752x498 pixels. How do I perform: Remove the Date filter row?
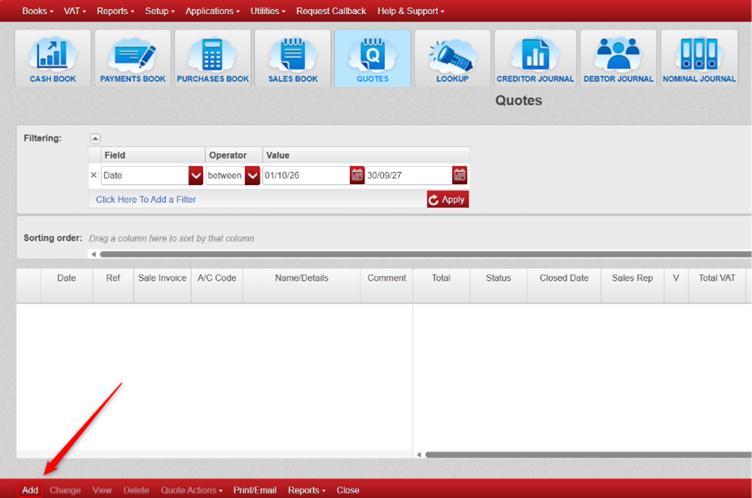click(x=94, y=175)
